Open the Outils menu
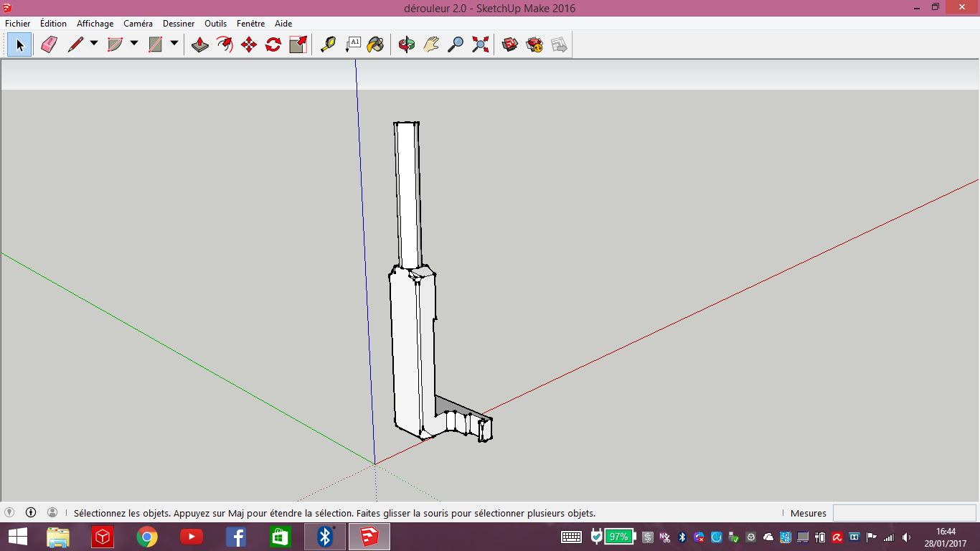This screenshot has height=551, width=980. (x=215, y=24)
